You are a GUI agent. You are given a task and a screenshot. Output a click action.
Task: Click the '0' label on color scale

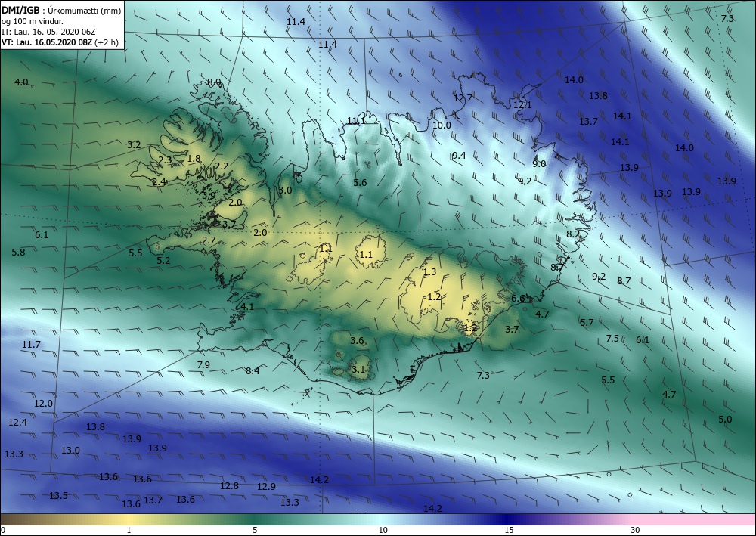(3, 530)
